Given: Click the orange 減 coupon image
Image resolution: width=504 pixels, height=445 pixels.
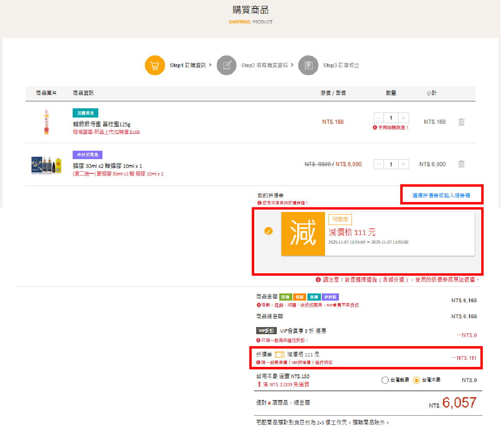Looking at the screenshot, I should click(303, 233).
